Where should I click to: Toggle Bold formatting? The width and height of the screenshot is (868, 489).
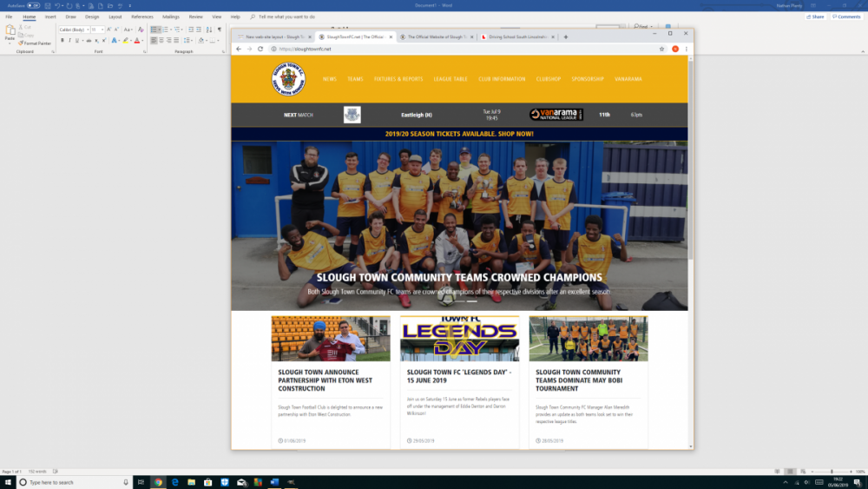click(x=62, y=41)
